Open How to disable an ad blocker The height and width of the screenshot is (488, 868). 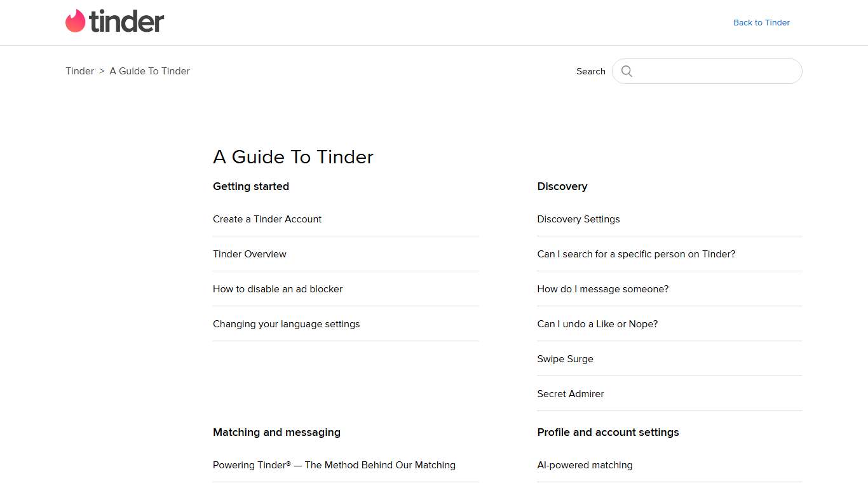click(x=278, y=288)
